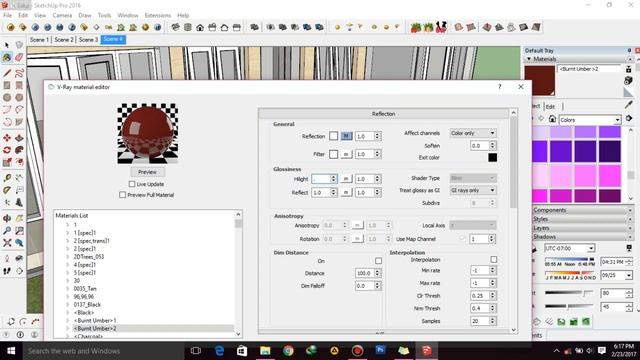This screenshot has width=640, height=360.
Task: Select the Scale tool
Action: 7,162
